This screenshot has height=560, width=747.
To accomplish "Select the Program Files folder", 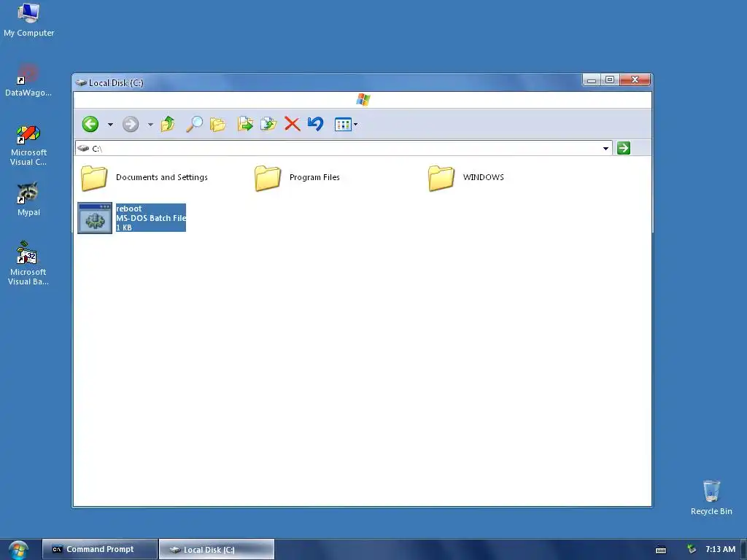I will [x=267, y=178].
